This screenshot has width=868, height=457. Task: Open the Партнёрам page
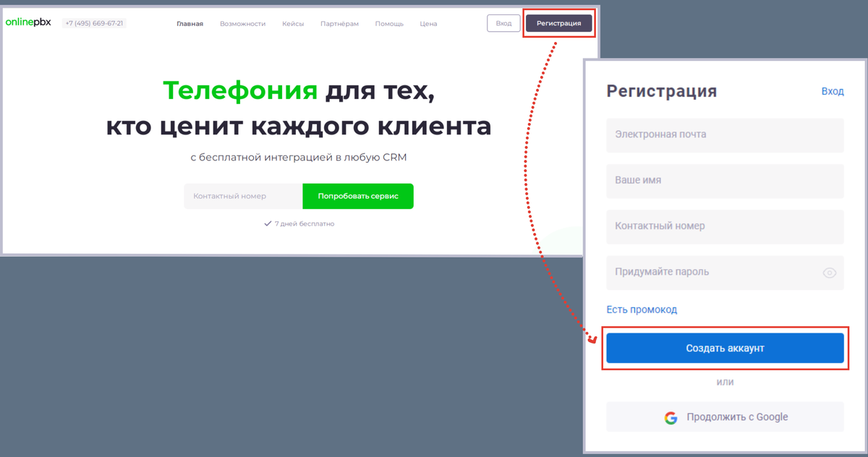(339, 23)
